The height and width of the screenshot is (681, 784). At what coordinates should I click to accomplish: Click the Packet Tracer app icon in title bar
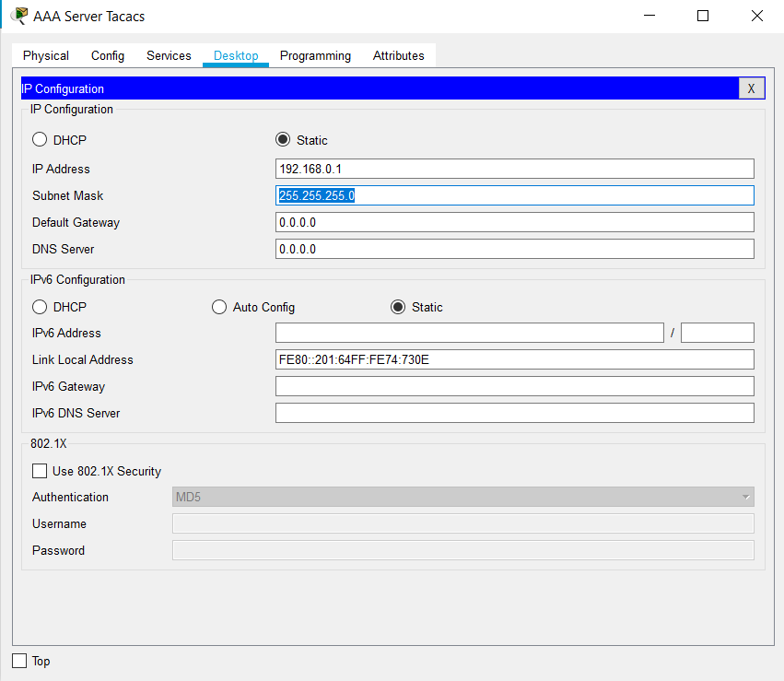[18, 16]
